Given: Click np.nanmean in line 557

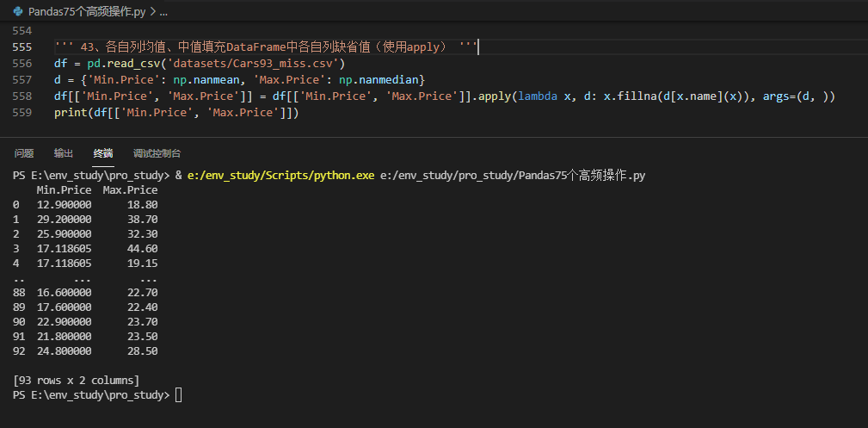Looking at the screenshot, I should [206, 80].
